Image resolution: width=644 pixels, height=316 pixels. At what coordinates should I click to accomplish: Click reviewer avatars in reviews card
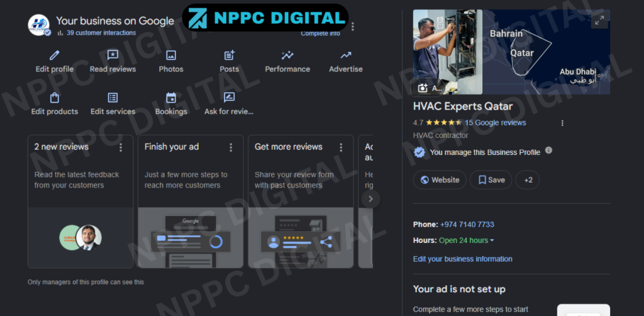click(80, 237)
